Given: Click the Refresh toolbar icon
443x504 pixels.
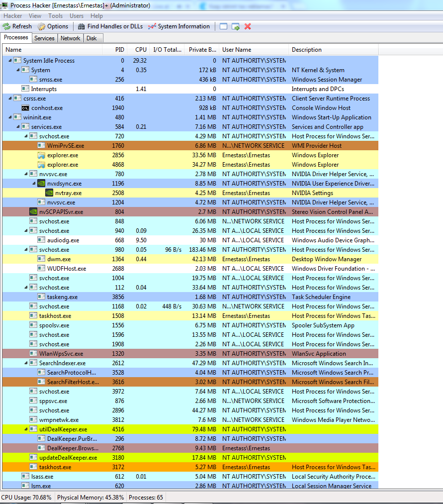Looking at the screenshot, I should tap(6, 26).
